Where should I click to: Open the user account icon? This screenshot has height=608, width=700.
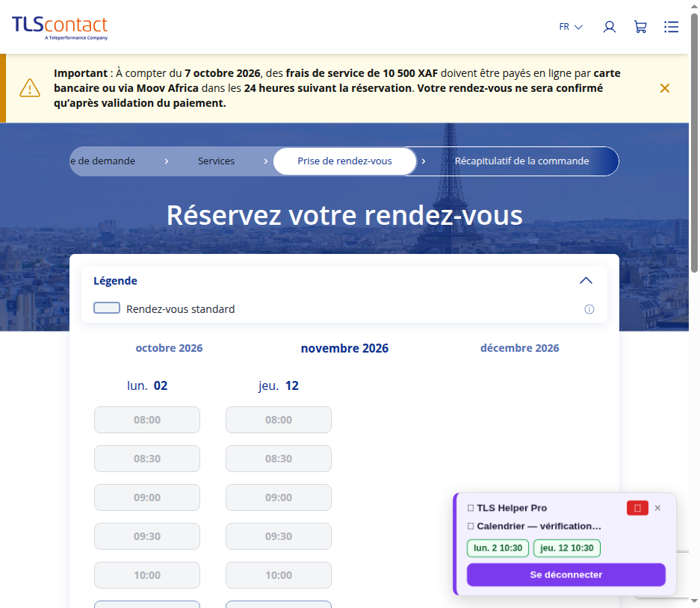[x=610, y=27]
